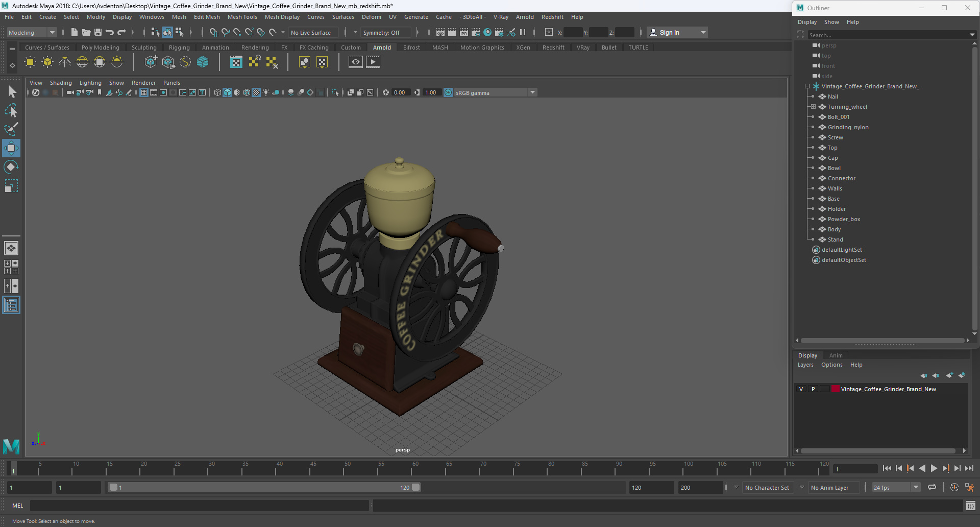Open the Modeling menu set dropdown
The width and height of the screenshot is (980, 527).
(32, 32)
